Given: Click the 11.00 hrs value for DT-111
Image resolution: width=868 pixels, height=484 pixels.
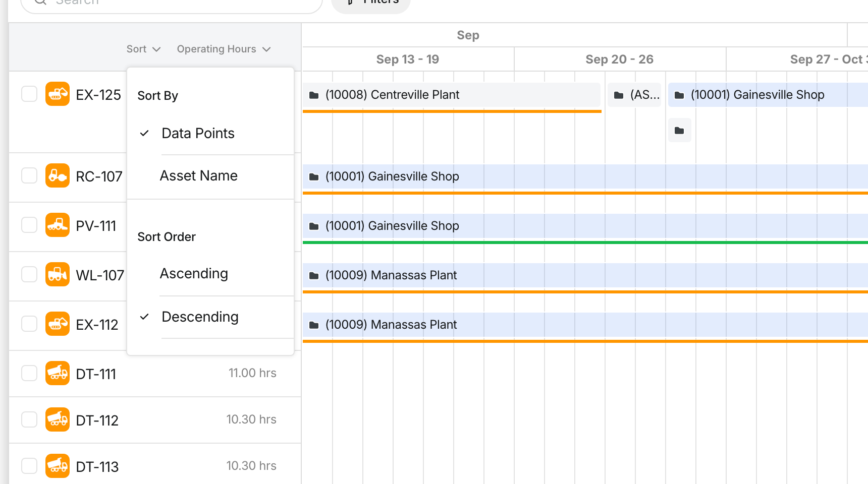Looking at the screenshot, I should pos(252,373).
